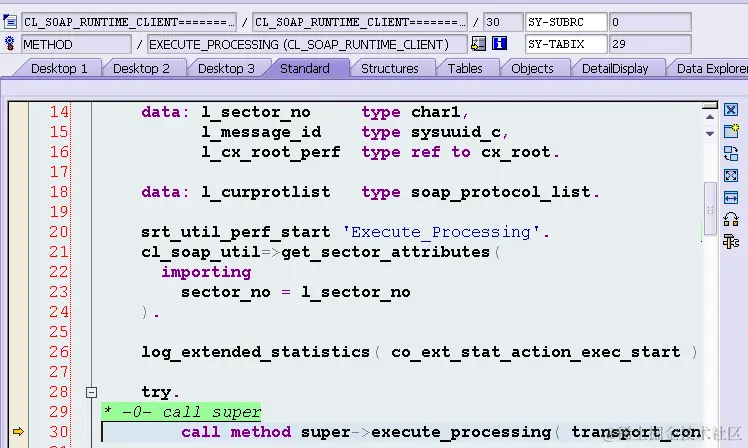This screenshot has height=448, width=748.
Task: Collapse the try block at line 28
Action: 92,393
